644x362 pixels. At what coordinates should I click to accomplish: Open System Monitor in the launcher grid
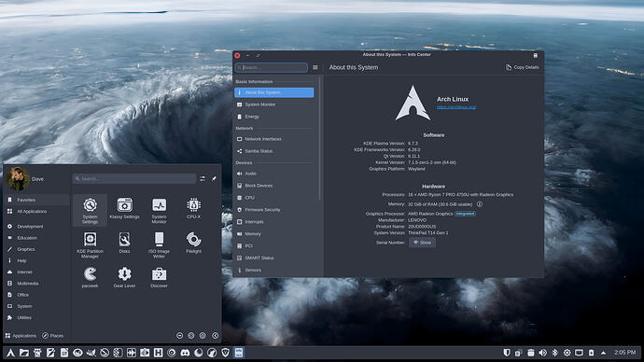(x=159, y=210)
